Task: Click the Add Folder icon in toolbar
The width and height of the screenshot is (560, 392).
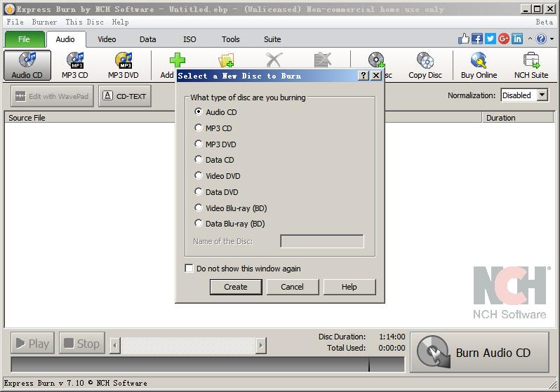Action: point(226,60)
